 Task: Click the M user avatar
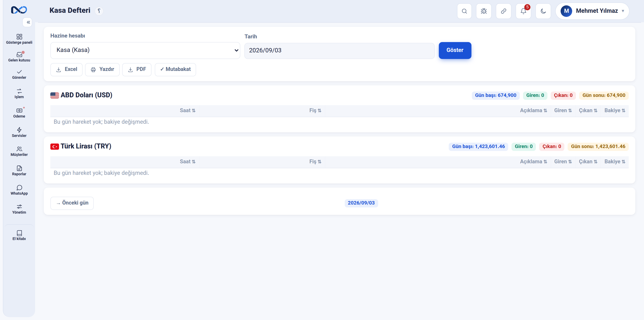[x=566, y=11]
